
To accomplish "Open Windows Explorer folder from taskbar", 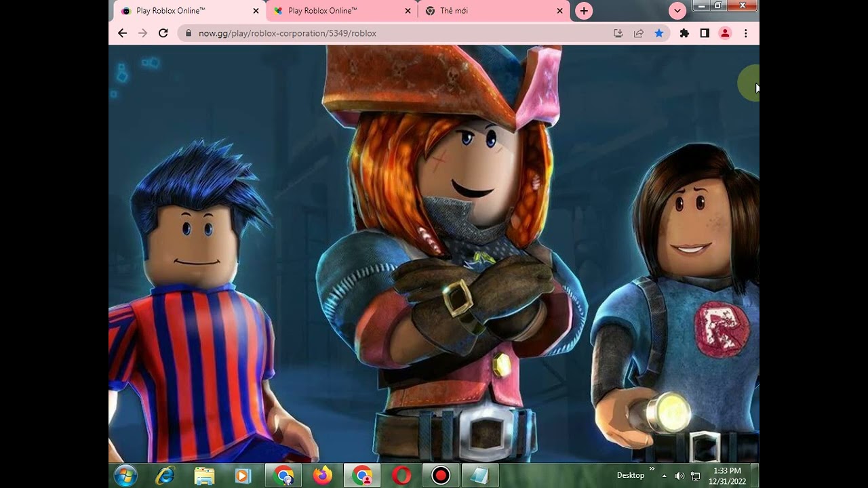I will (x=204, y=476).
